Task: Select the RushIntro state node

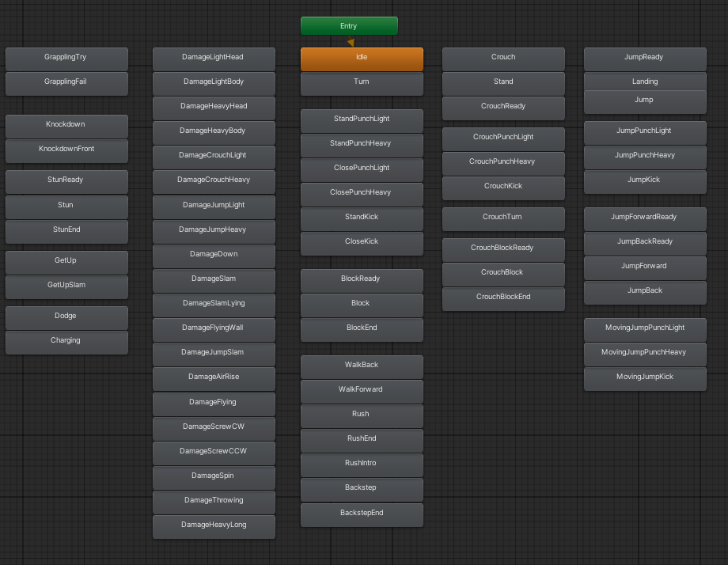Action: click(362, 464)
